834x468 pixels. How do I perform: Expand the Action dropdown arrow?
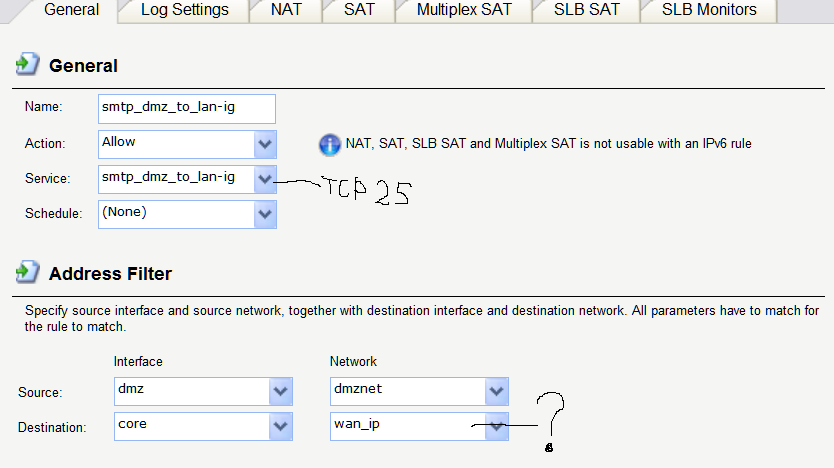tap(265, 144)
